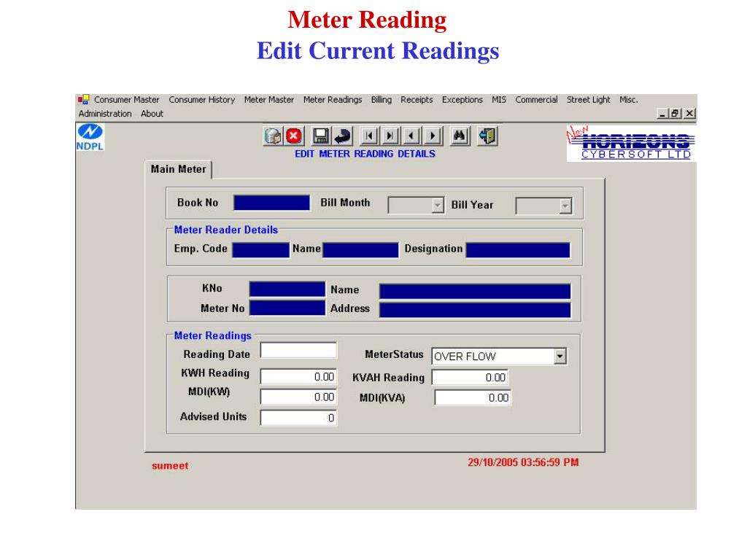Screen dimensions: 747x560
Task: Open the Billing menu
Action: pos(381,99)
